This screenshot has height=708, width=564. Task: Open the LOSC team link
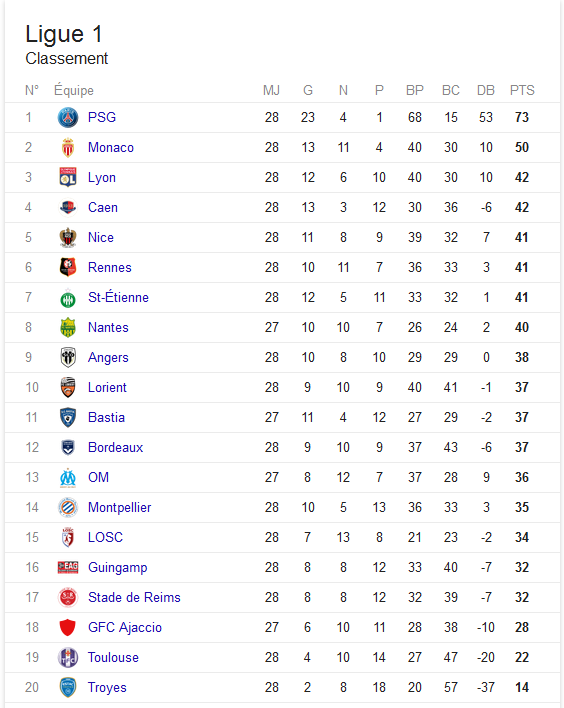(105, 537)
